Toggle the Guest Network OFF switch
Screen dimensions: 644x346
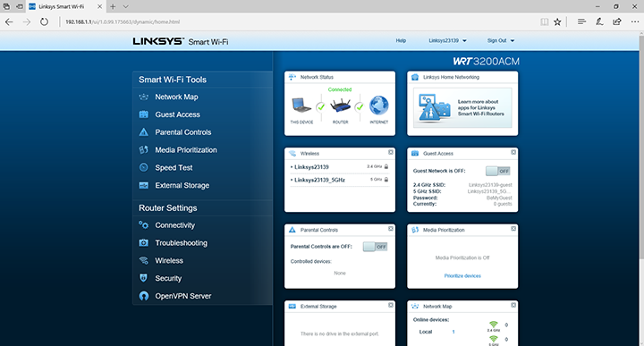click(498, 171)
